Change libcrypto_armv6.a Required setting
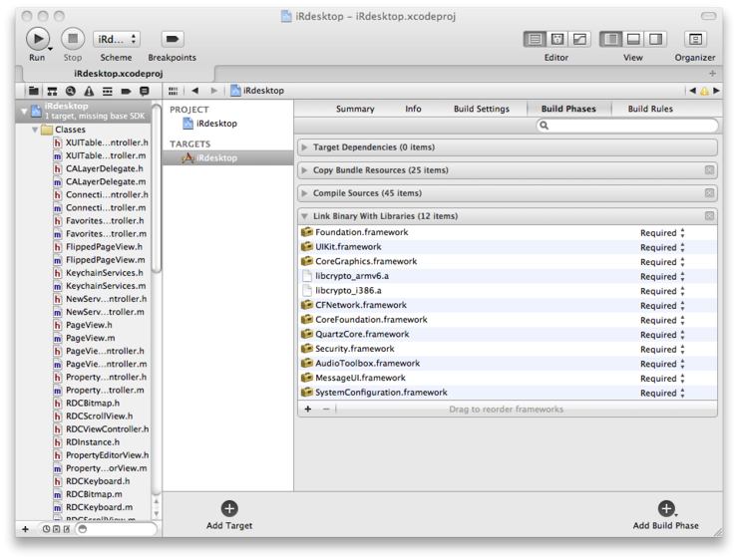The height and width of the screenshot is (560, 738). pyautogui.click(x=662, y=276)
